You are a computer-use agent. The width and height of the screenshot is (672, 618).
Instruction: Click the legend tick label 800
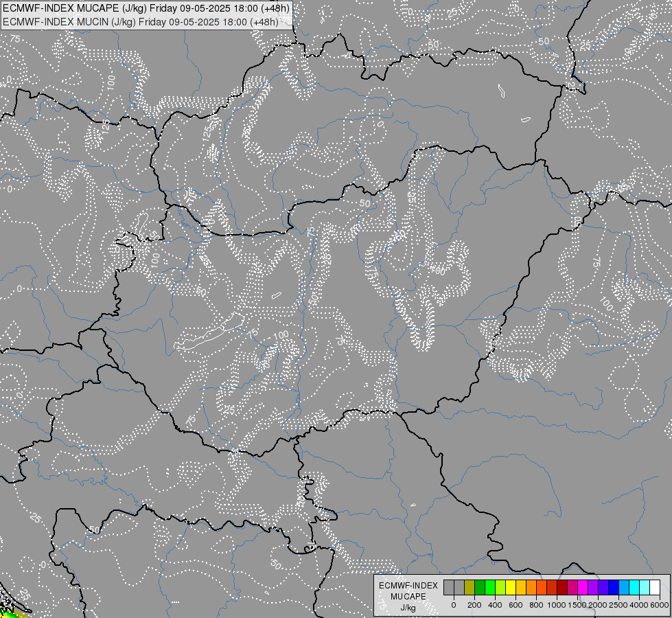(x=536, y=605)
